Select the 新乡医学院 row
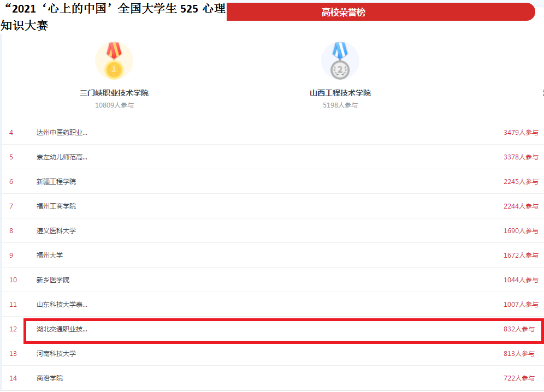Viewport: 544px width, 392px height. [x=273, y=280]
